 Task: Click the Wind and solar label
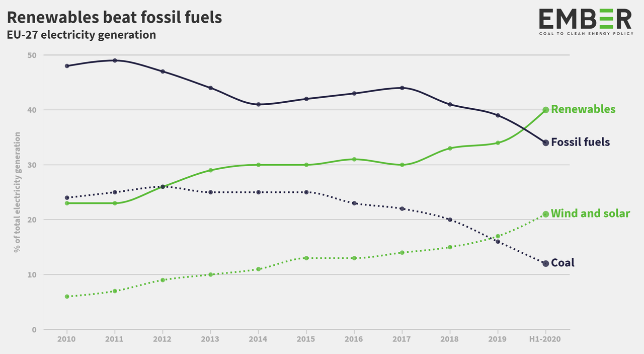[x=591, y=214]
